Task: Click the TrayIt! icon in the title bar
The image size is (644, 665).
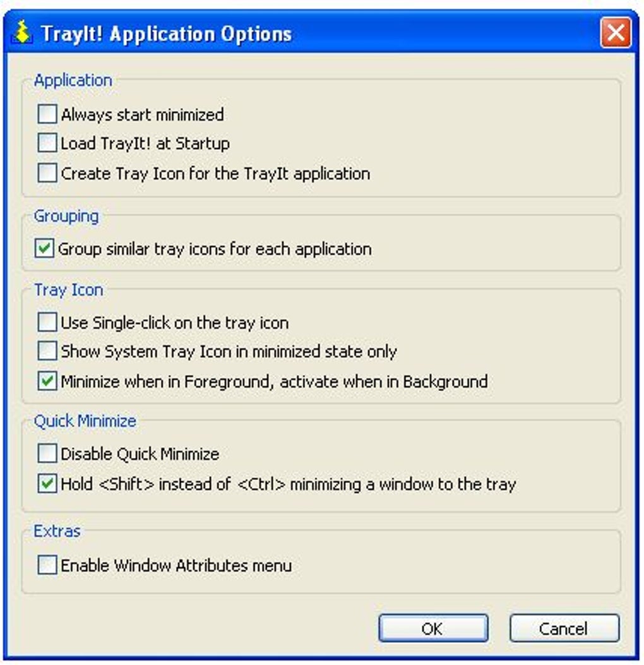Action: (22, 32)
